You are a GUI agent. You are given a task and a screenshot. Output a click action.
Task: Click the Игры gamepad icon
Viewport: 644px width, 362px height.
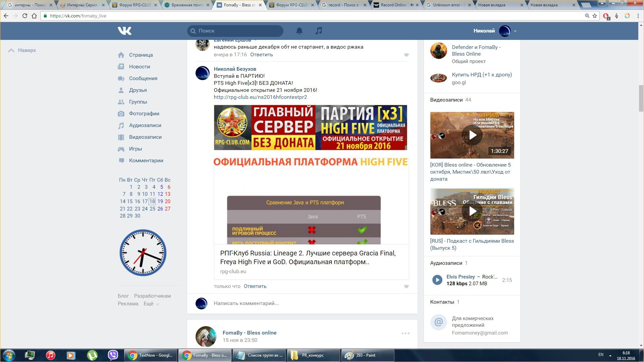click(121, 149)
